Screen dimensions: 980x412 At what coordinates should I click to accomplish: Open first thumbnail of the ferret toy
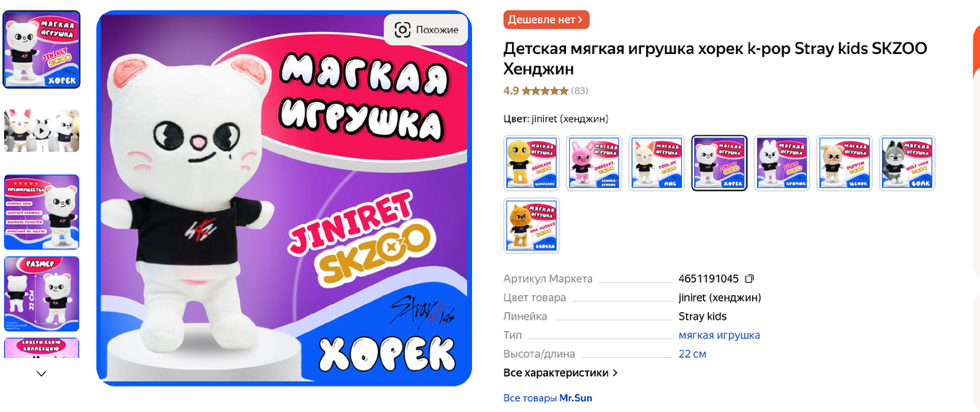coord(42,50)
